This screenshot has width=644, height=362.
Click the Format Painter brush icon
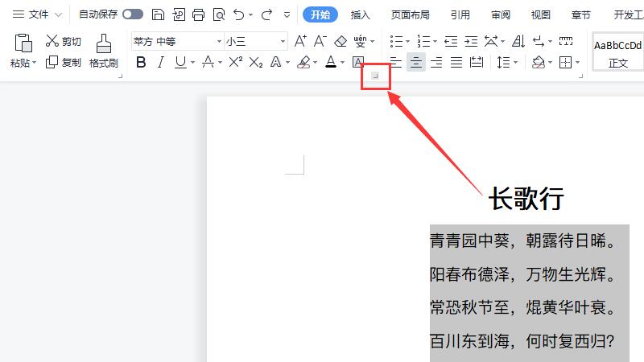103,44
